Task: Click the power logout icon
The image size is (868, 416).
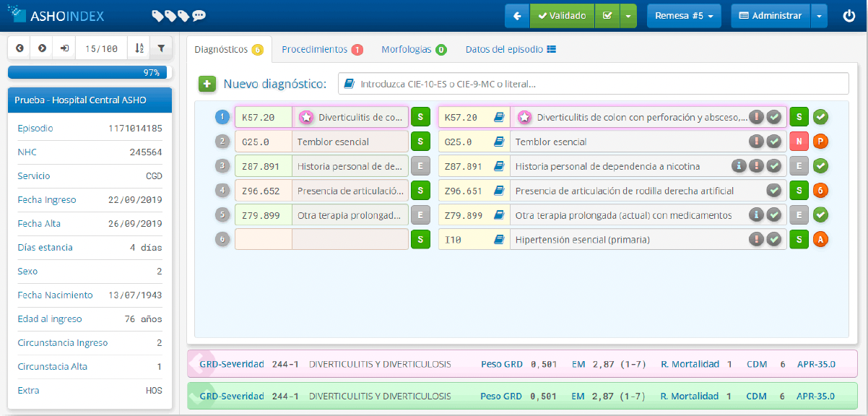Action: tap(849, 15)
